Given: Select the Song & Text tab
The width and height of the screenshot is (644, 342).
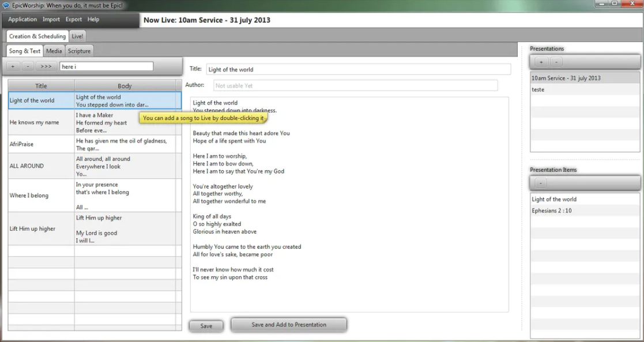Looking at the screenshot, I should coord(25,51).
